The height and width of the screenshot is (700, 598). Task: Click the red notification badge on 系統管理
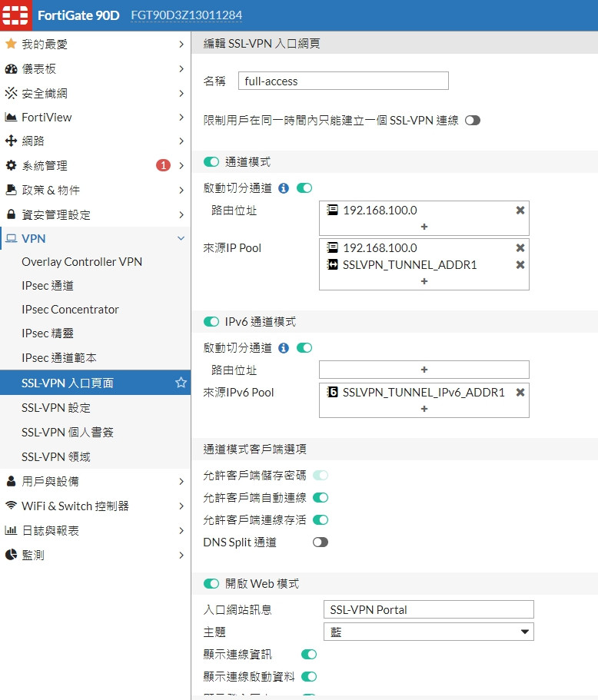164,165
